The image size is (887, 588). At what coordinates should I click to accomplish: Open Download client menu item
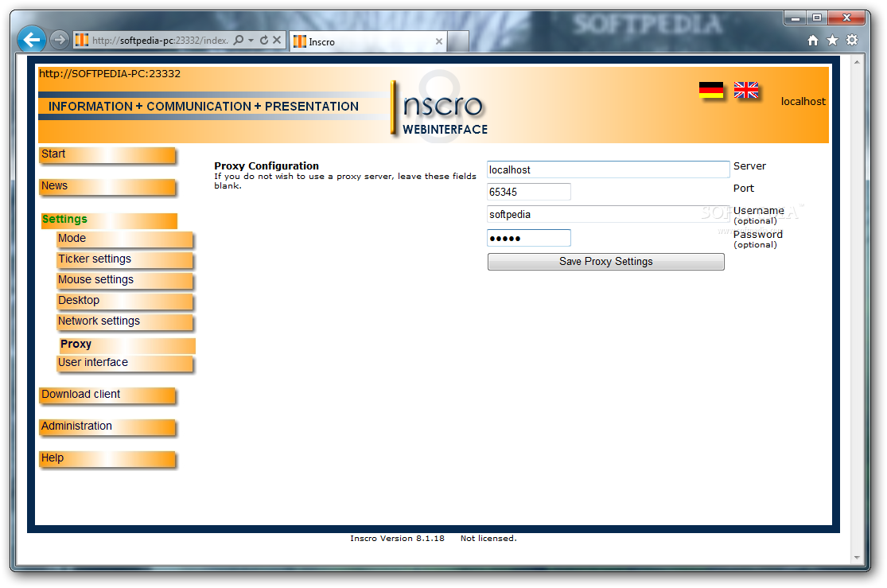pos(107,395)
